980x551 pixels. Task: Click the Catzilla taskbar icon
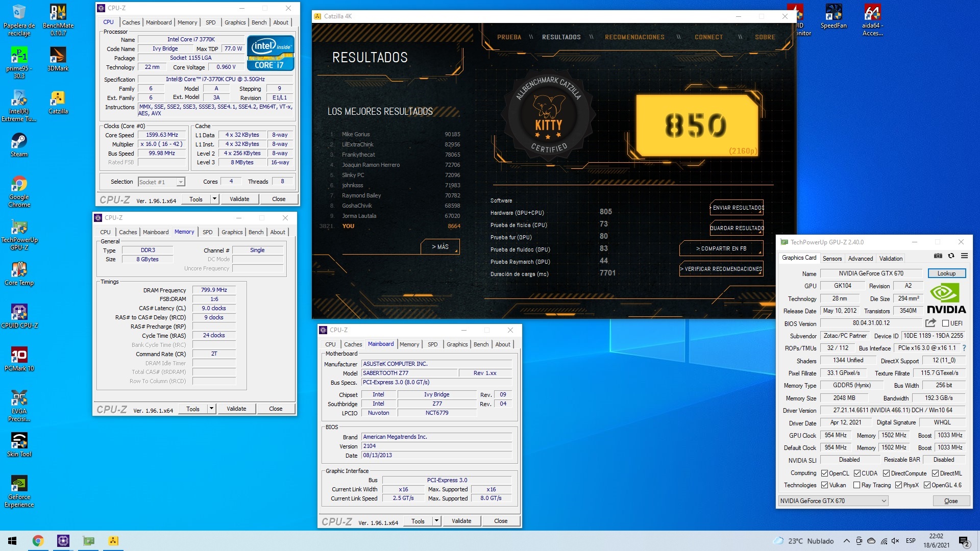click(113, 541)
